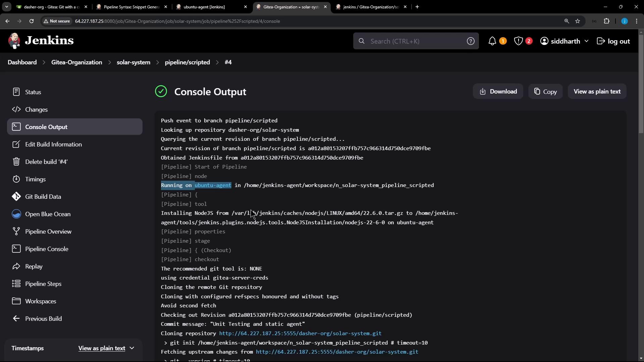
Task: Open solar-system breadcrumb link
Action: (133, 62)
